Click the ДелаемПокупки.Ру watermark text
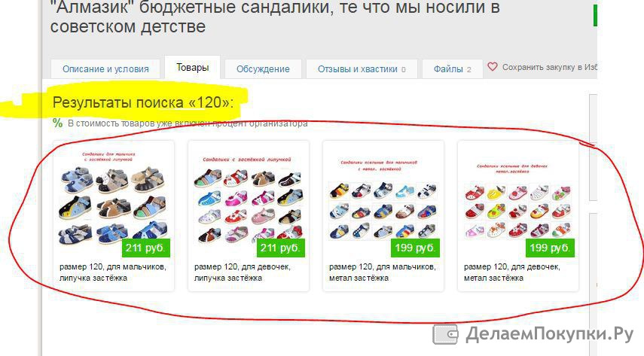This screenshot has width=644, height=356. click(x=550, y=334)
